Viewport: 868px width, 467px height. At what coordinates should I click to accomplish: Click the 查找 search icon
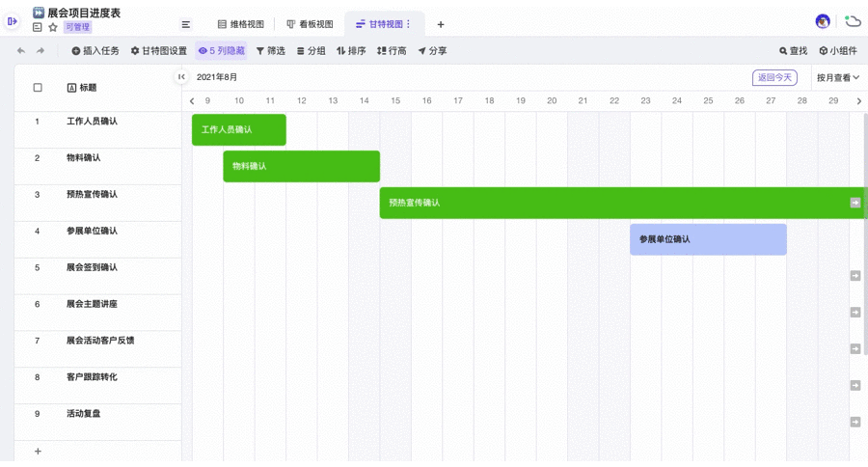(x=793, y=51)
